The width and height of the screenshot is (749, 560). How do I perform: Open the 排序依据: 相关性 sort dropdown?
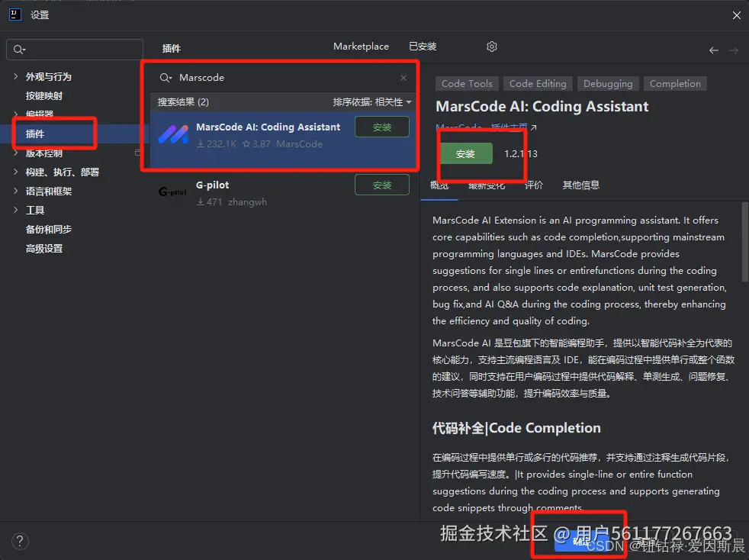tap(372, 101)
